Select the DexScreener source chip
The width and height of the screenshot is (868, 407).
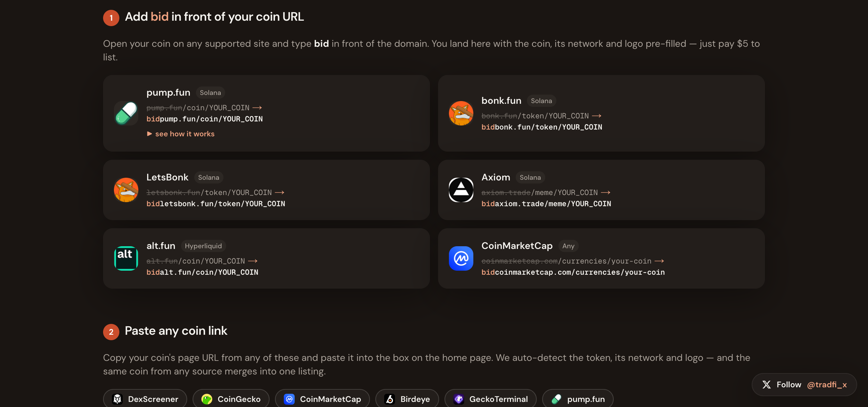(x=145, y=399)
